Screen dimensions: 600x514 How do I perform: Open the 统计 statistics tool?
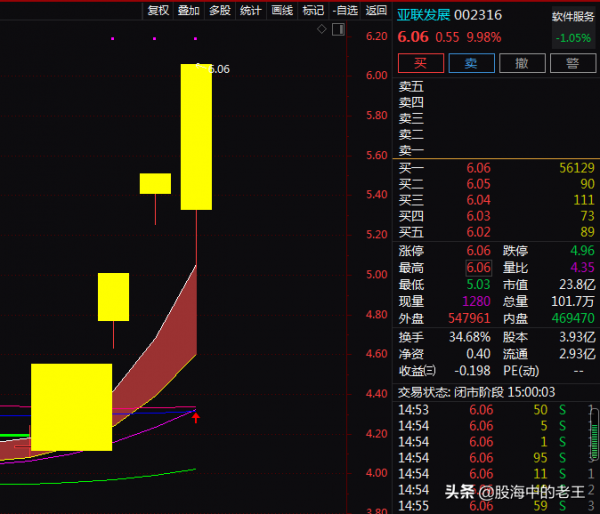click(x=251, y=10)
